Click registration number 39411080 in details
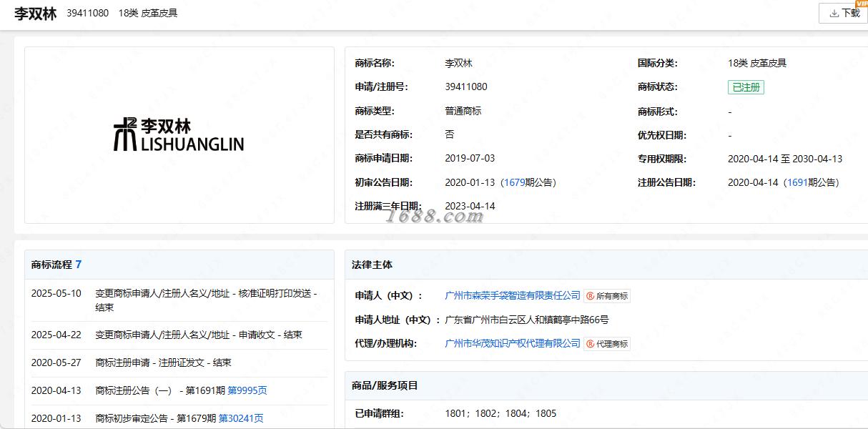Screen dimensions: 868x429 [466, 87]
